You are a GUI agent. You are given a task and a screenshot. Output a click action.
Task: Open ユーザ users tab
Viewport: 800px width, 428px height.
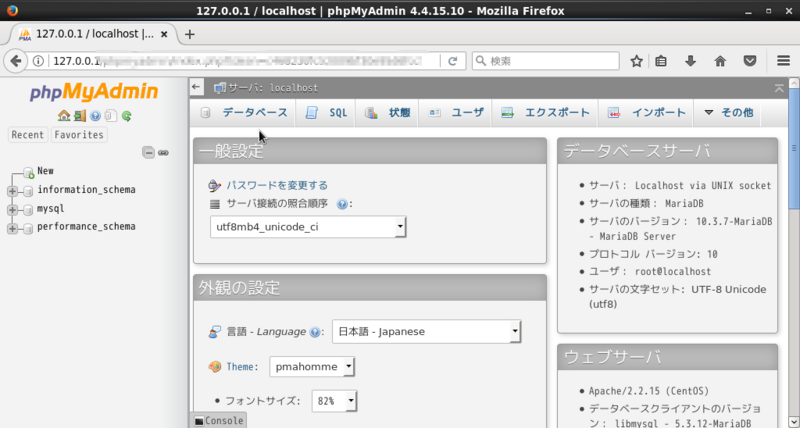456,113
